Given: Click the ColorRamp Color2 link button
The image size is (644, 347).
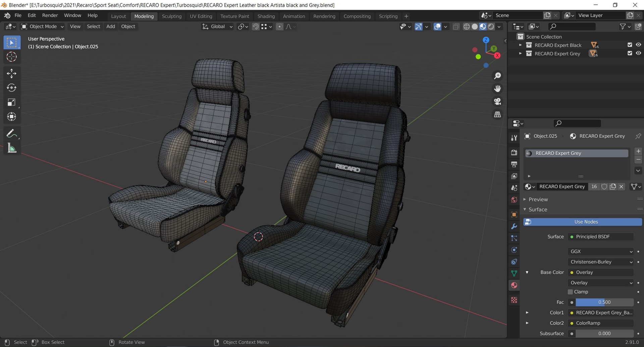Looking at the screenshot, I should pos(600,323).
